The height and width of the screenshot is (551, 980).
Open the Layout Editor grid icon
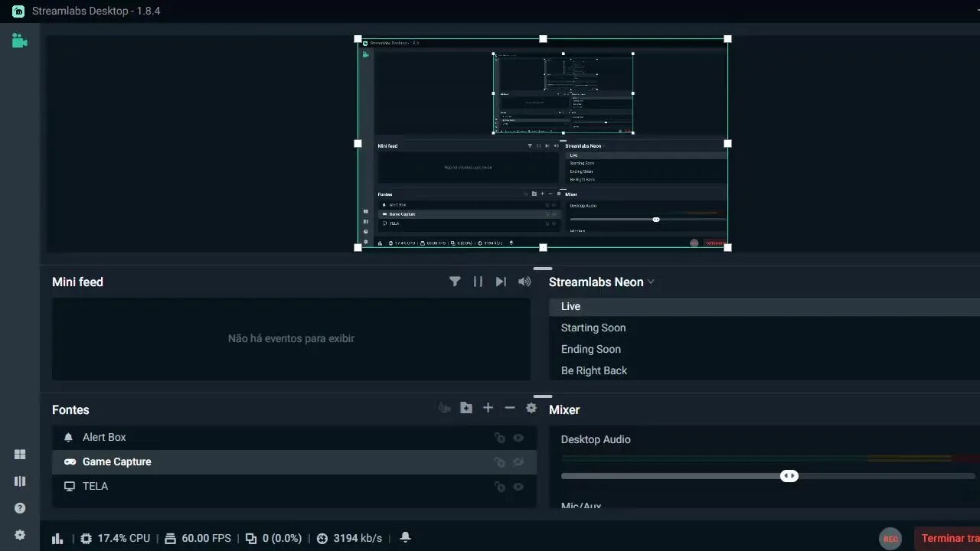coord(20,455)
